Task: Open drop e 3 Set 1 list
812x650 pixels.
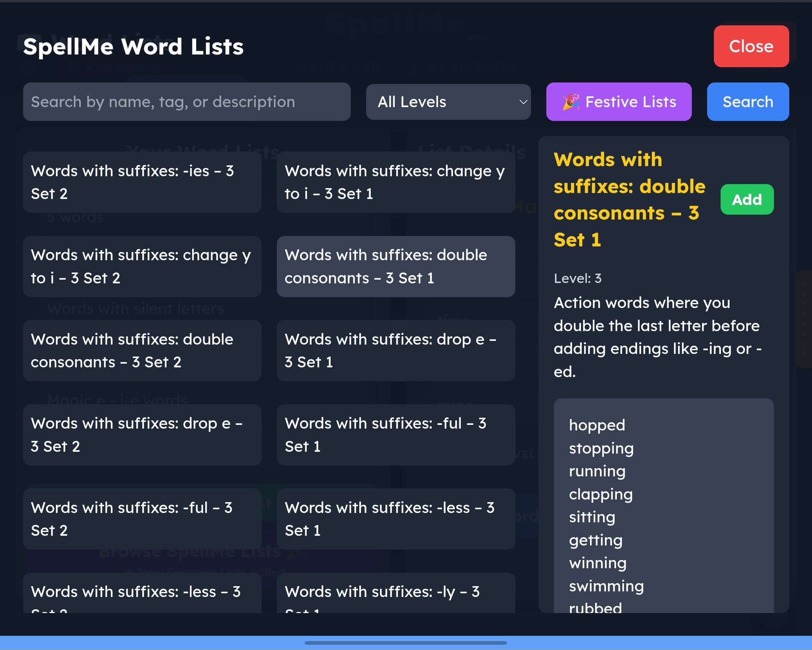Action: (396, 351)
